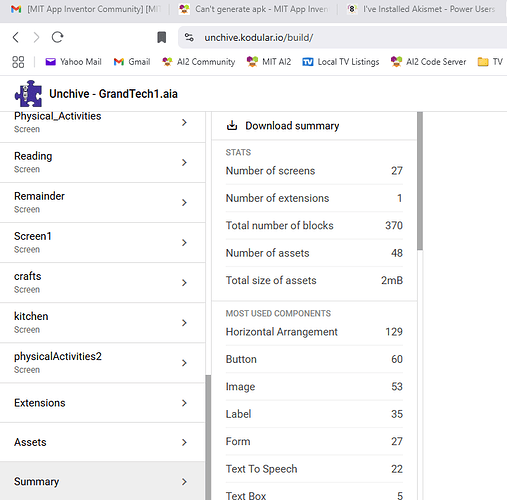
Task: Reload the page with the refresh icon
Action: (x=57, y=37)
